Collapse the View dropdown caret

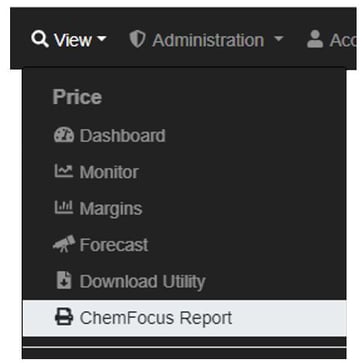(x=101, y=39)
